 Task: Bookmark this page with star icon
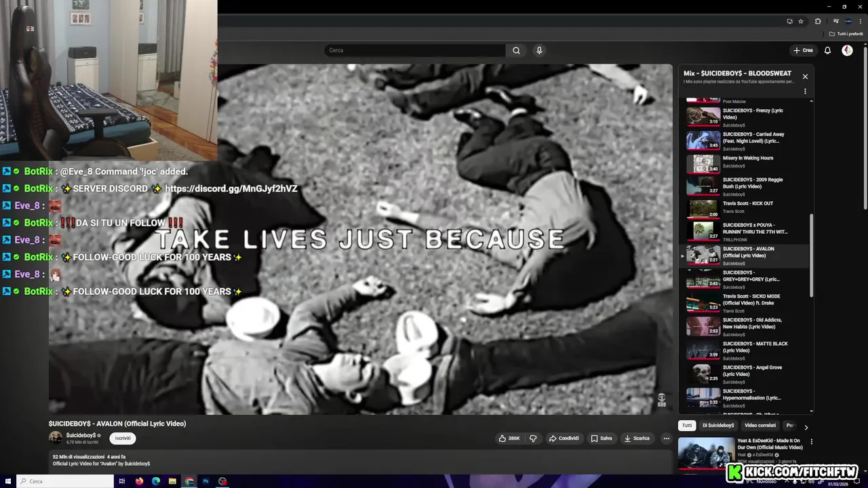coord(801,21)
